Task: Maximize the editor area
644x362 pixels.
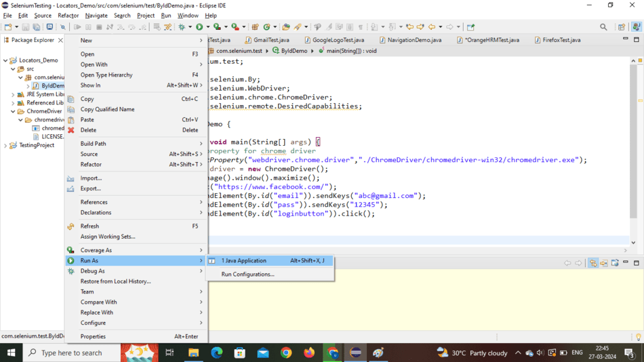Action: [636, 39]
